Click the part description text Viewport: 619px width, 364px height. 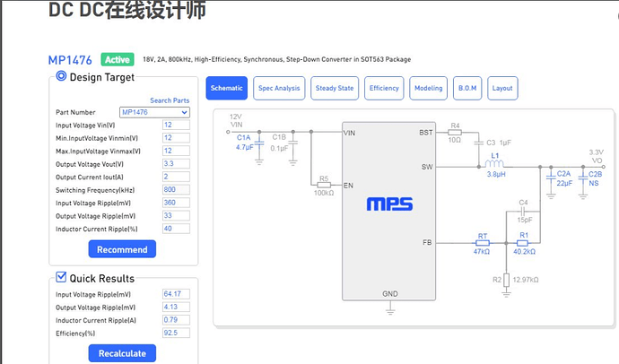(276, 59)
